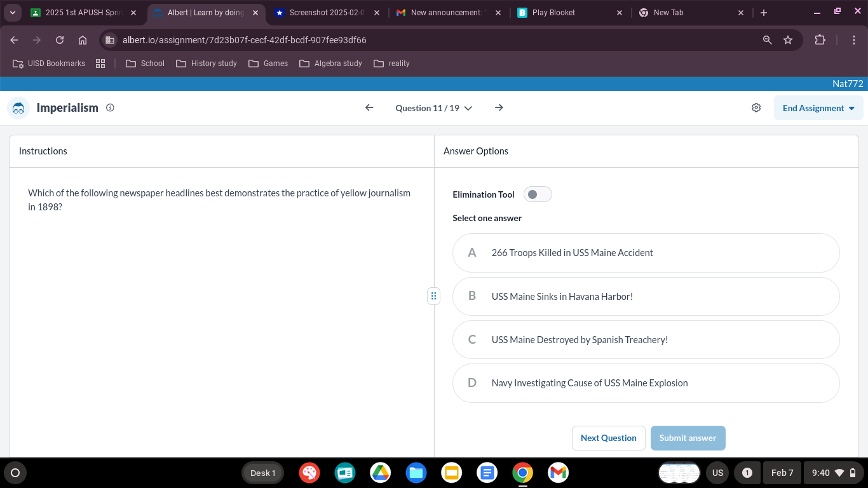This screenshot has height=488, width=868.
Task: Select answer A: 266 Troops Killed
Action: coord(646,253)
